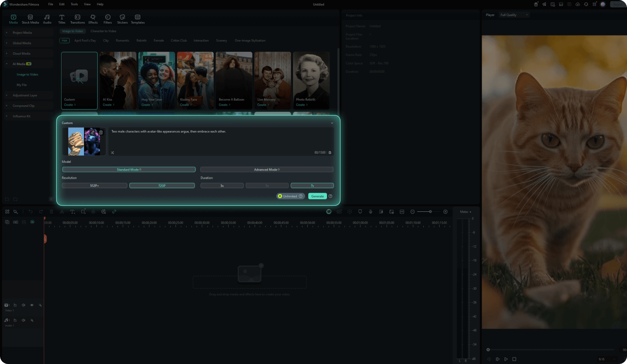The height and width of the screenshot is (364, 627).
Task: Collapse the Custom panel chevron
Action: click(x=332, y=123)
